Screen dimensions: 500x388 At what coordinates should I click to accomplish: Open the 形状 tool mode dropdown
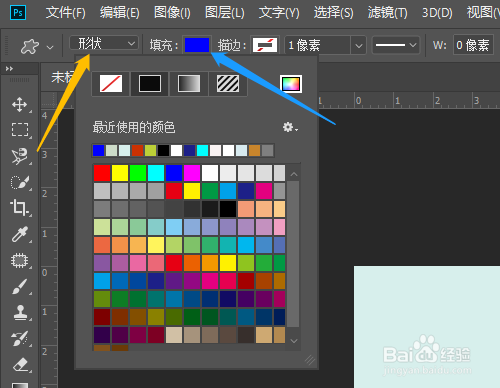click(104, 43)
